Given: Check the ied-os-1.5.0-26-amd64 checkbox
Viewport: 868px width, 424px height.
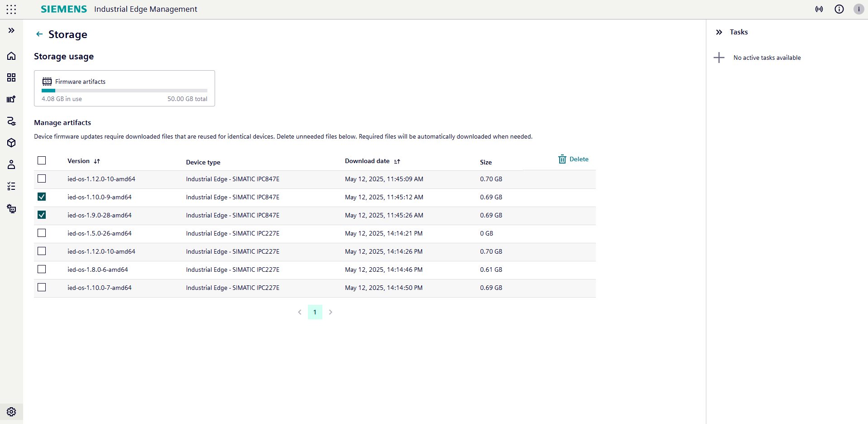Looking at the screenshot, I should click(x=42, y=233).
